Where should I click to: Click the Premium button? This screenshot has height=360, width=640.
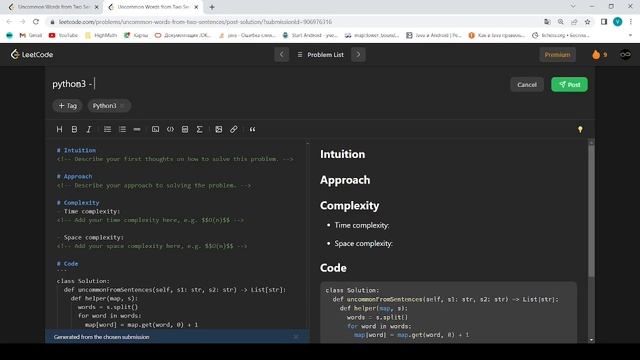[x=557, y=55]
